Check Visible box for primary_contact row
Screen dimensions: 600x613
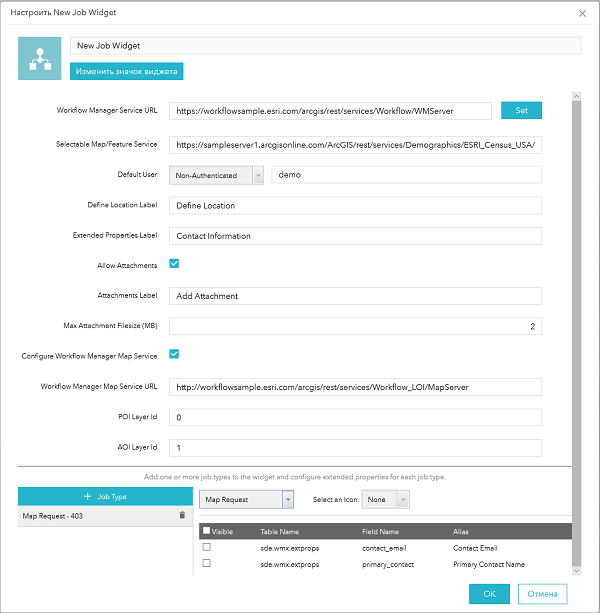tap(207, 564)
